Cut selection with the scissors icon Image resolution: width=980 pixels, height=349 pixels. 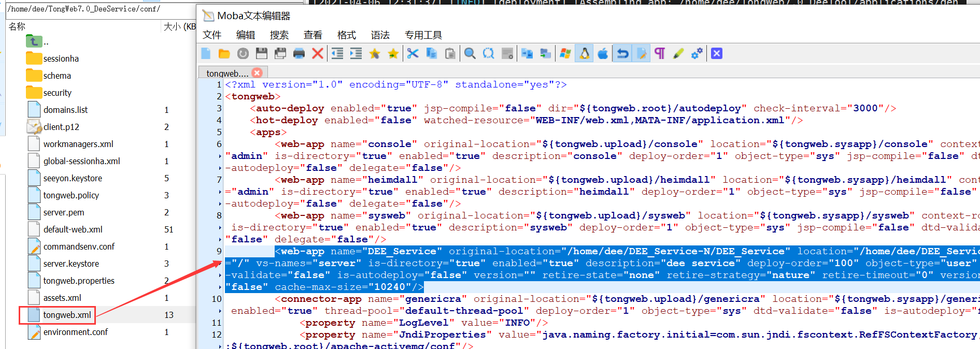(x=413, y=54)
